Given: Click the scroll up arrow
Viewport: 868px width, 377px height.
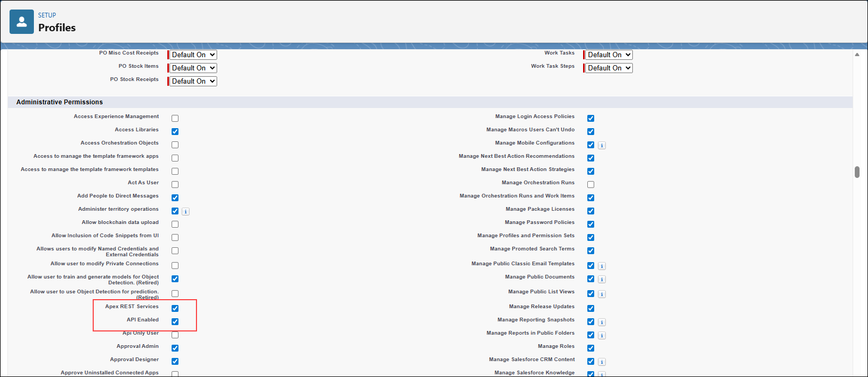Looking at the screenshot, I should (x=857, y=55).
